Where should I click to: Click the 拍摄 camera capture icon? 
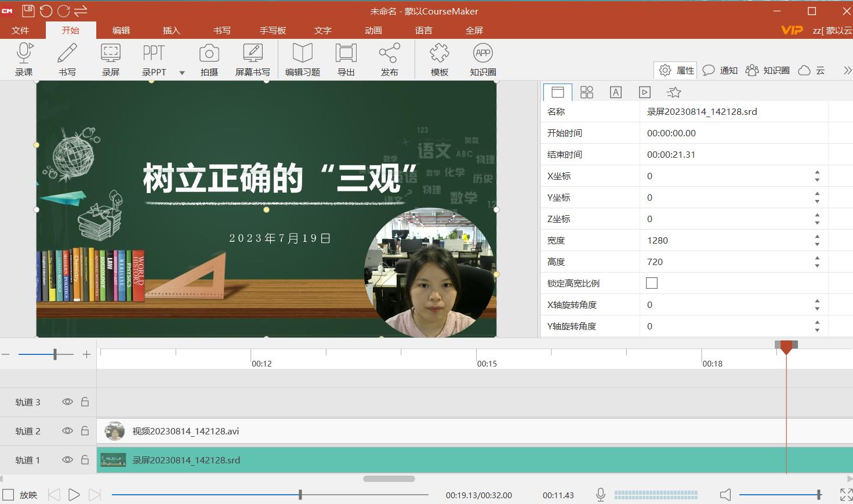(x=209, y=58)
